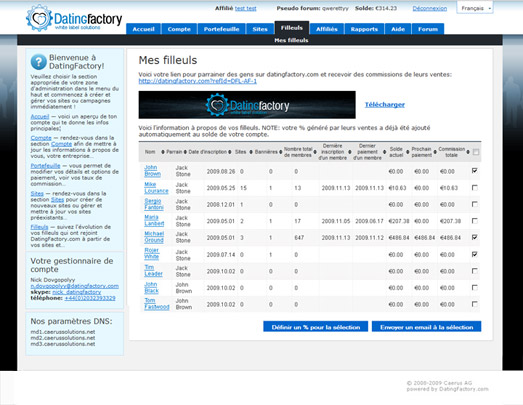Open Tom Eastwood's profile link
The height and width of the screenshot is (405, 523).
(157, 304)
